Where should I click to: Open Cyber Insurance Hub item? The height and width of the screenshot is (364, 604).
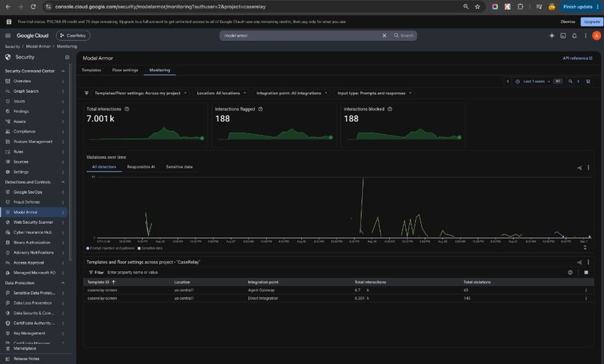pyautogui.click(x=32, y=232)
